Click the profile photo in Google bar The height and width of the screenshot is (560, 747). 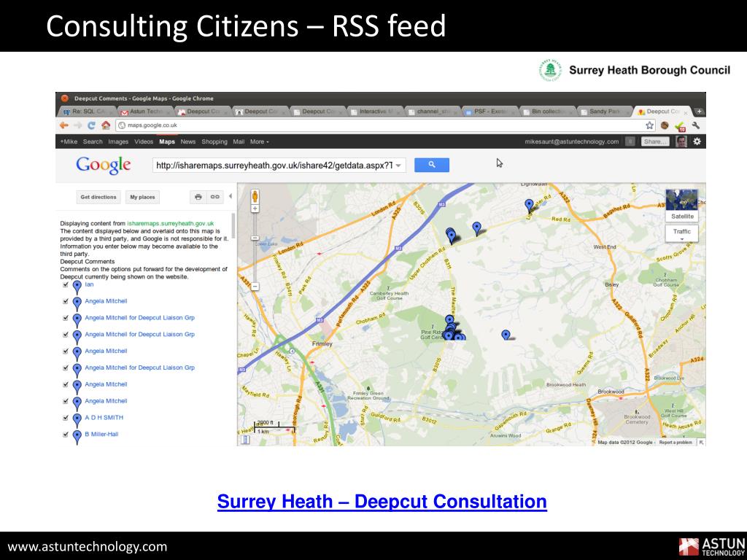tap(681, 141)
